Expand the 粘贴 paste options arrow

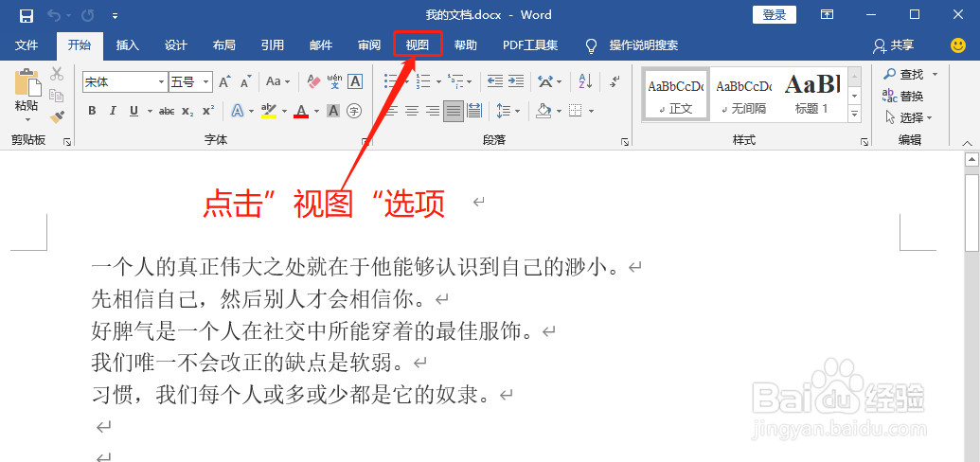(27, 118)
